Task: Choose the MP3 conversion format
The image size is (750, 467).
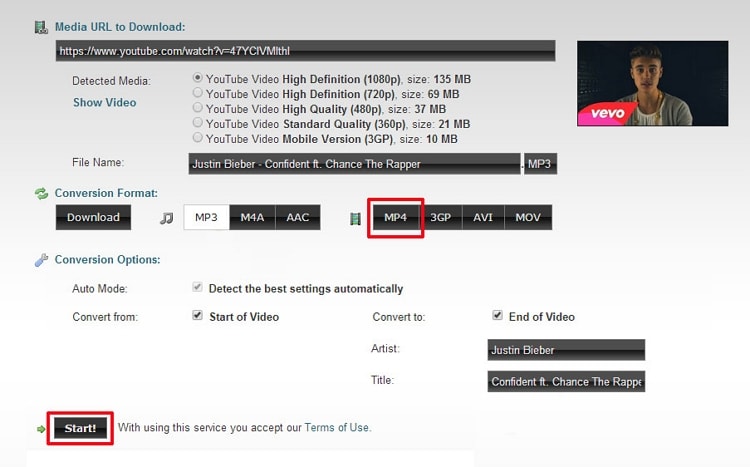Action: [x=206, y=217]
